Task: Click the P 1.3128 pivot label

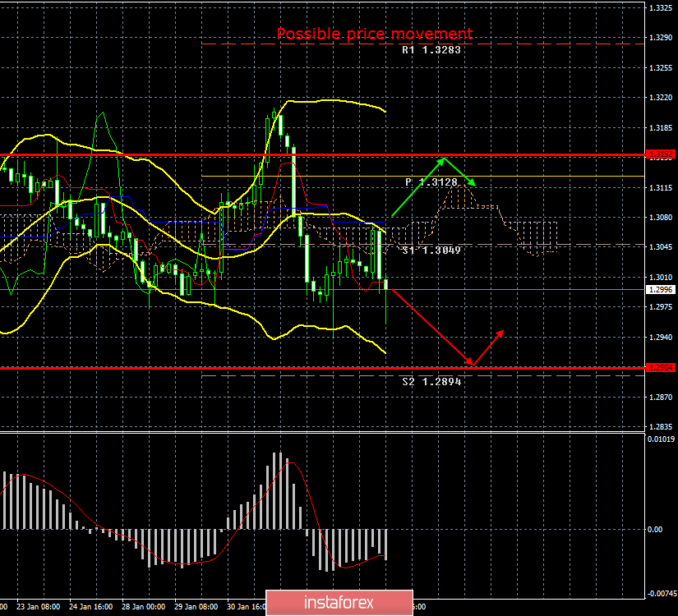Action: 433,182
